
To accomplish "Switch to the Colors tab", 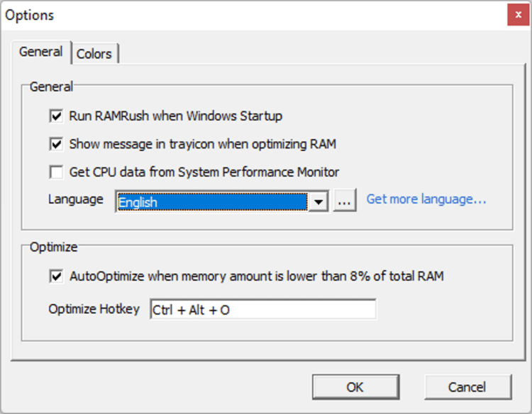I will (94, 54).
